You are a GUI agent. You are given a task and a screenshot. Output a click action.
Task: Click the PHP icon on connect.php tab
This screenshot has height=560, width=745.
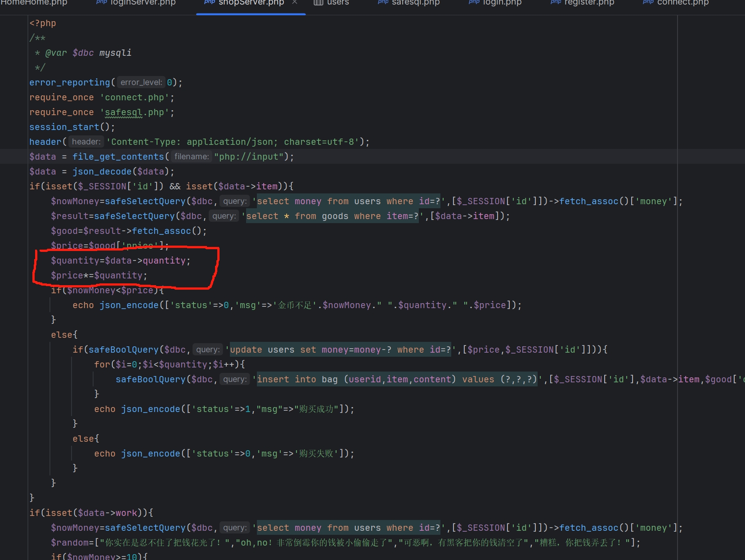click(648, 2)
